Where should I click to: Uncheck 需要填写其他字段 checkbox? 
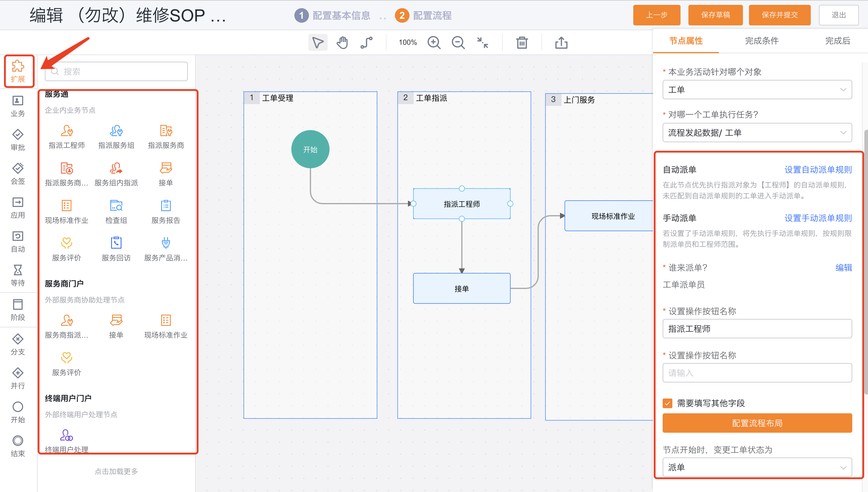668,403
